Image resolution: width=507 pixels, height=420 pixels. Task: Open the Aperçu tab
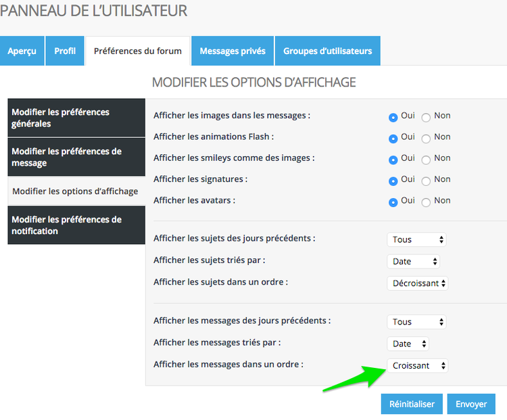[22, 51]
